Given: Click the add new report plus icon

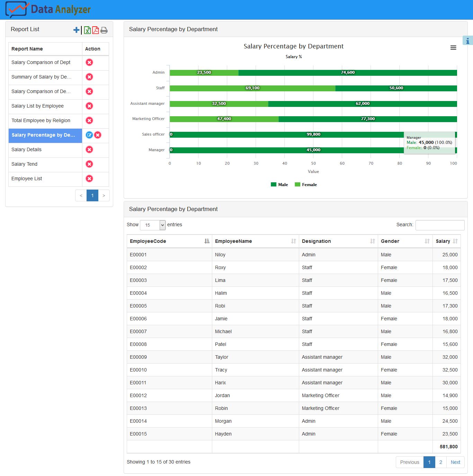Looking at the screenshot, I should [77, 30].
